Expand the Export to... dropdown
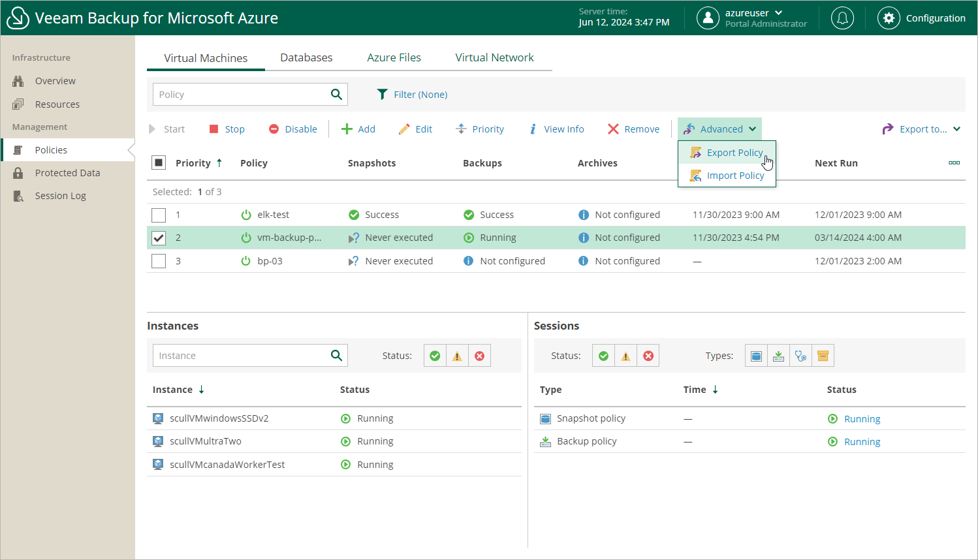978x560 pixels. 921,129
